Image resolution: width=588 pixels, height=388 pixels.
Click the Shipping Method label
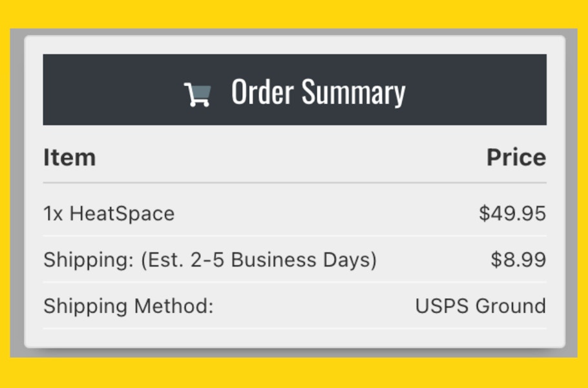pos(128,307)
